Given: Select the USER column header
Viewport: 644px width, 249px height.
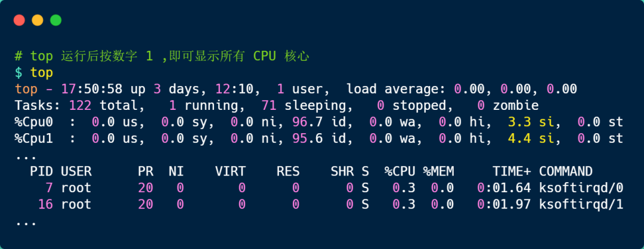Looking at the screenshot, I should pos(76,171).
